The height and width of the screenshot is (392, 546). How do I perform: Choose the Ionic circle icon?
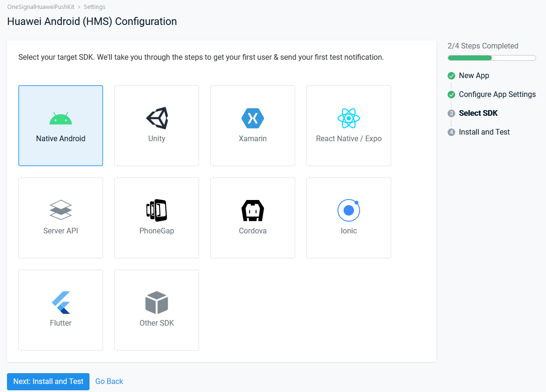(349, 210)
